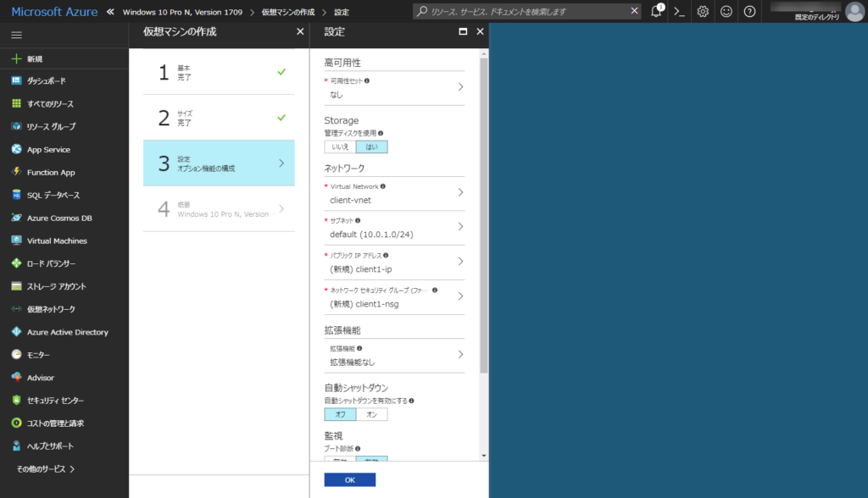
Task: Select the SQL データベース icon
Action: [x=17, y=195]
